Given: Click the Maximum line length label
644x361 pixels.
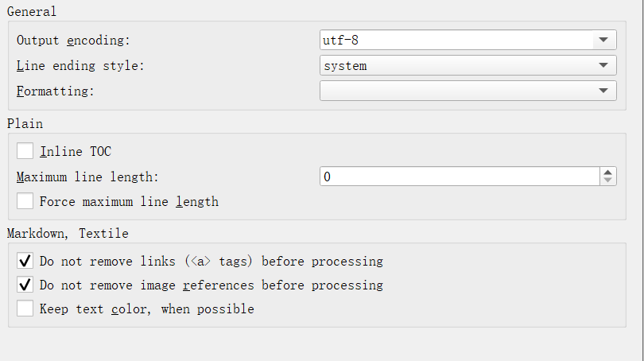Looking at the screenshot, I should tap(87, 177).
